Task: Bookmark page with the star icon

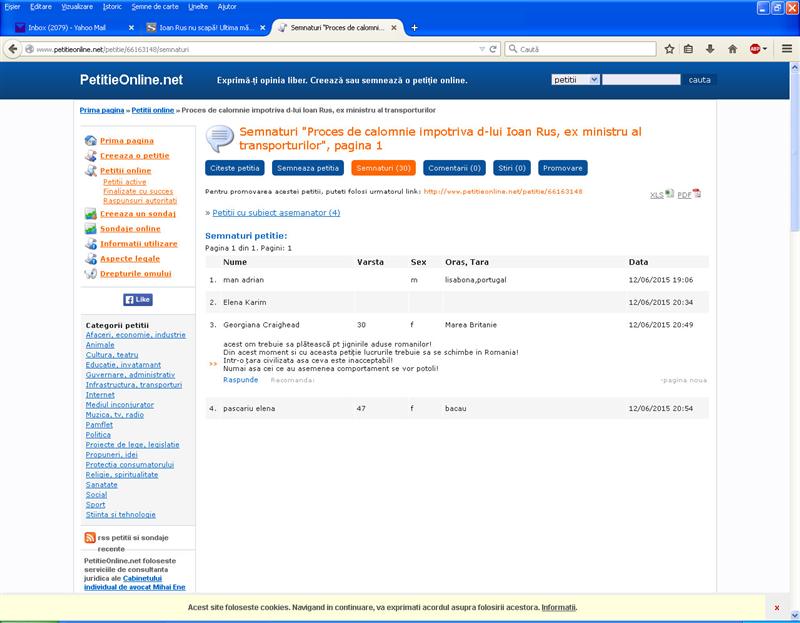Action: click(669, 49)
